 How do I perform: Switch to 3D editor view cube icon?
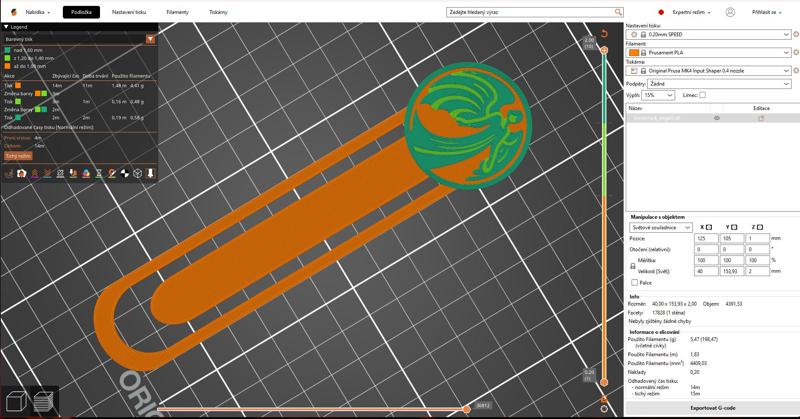click(16, 401)
